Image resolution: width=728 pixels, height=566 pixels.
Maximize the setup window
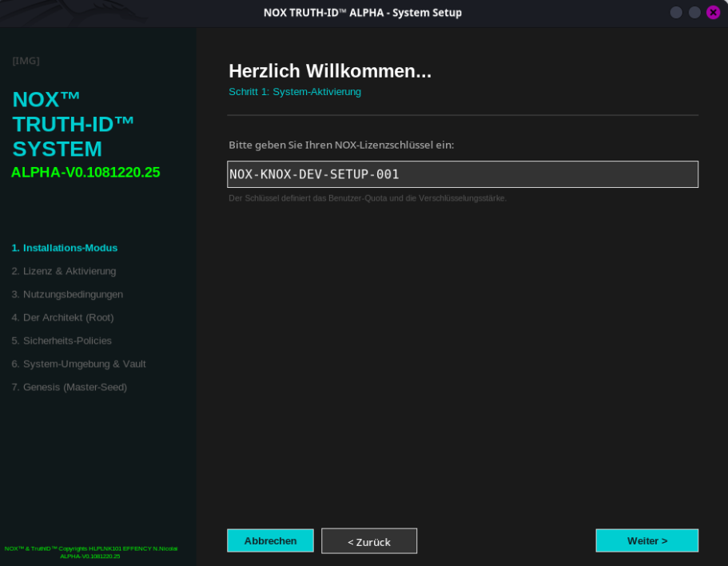694,13
